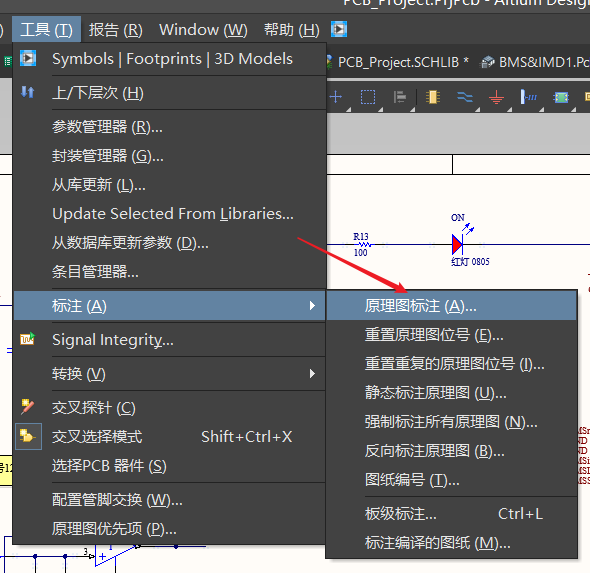590x573 pixels.
Task: Open dropdown corner of wire tool
Action: click(x=477, y=109)
